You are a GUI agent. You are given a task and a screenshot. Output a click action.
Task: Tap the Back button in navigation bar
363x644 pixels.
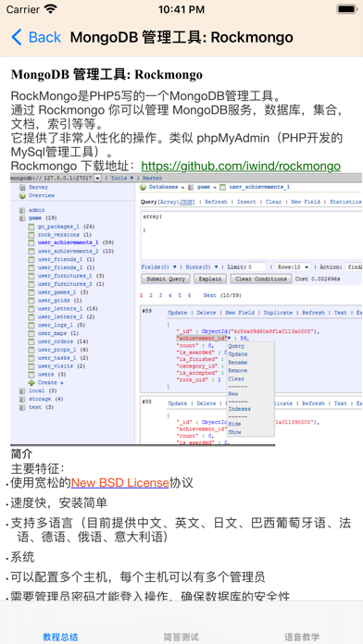[x=36, y=37]
